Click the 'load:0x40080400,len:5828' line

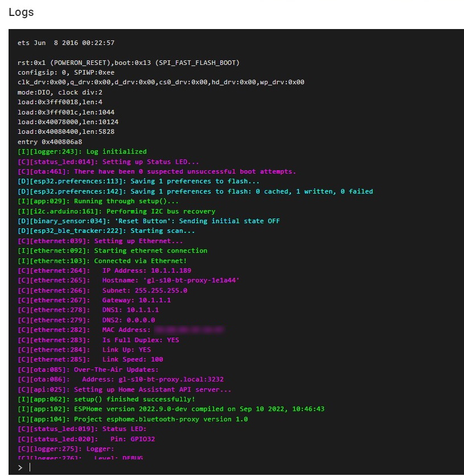[x=66, y=132]
